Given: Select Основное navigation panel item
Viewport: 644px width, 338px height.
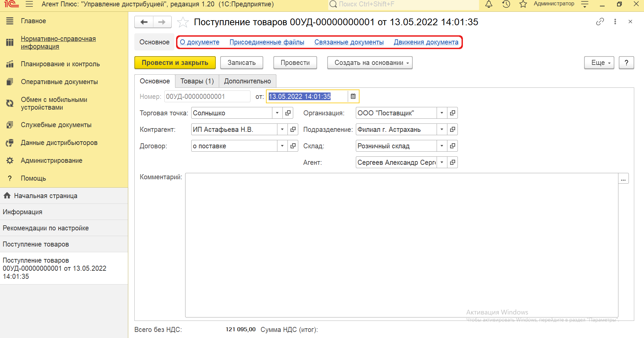Looking at the screenshot, I should coord(155,42).
